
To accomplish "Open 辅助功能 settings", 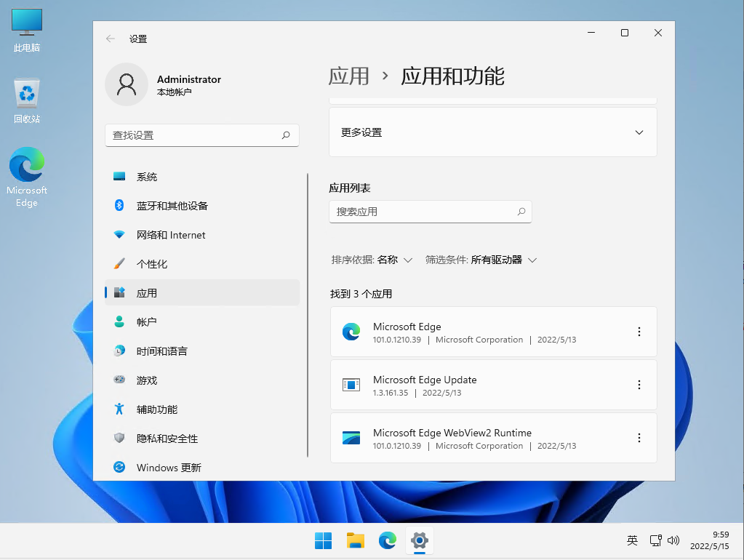I will pos(202,409).
